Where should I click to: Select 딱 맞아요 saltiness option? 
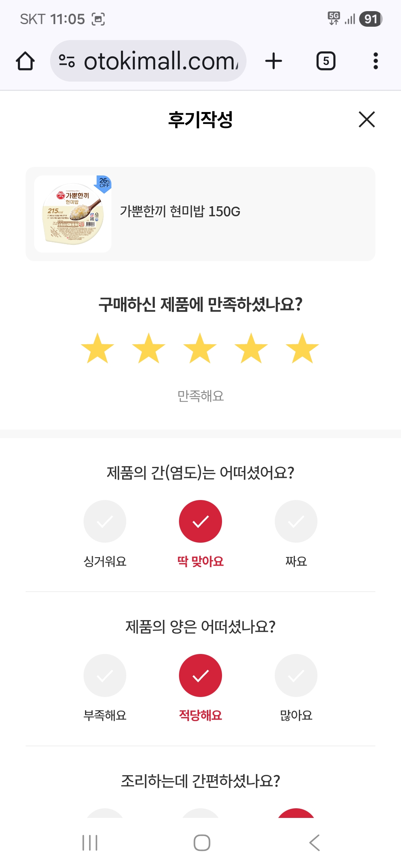pyautogui.click(x=200, y=522)
